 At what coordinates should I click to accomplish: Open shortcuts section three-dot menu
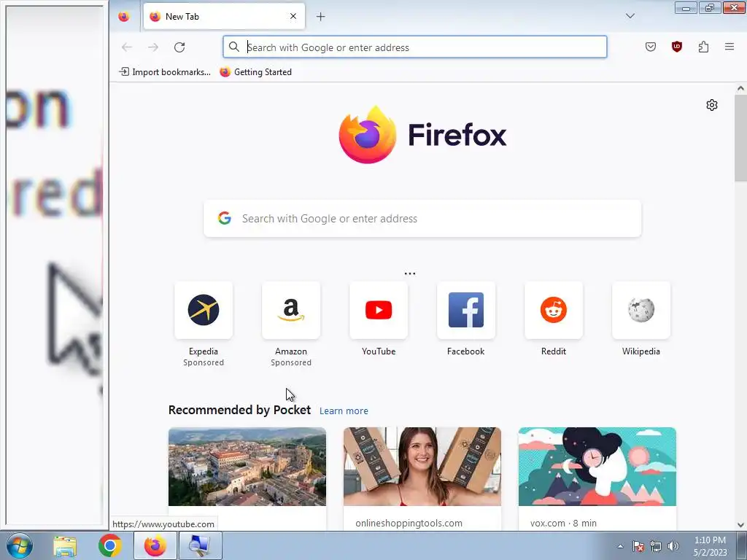pyautogui.click(x=410, y=273)
